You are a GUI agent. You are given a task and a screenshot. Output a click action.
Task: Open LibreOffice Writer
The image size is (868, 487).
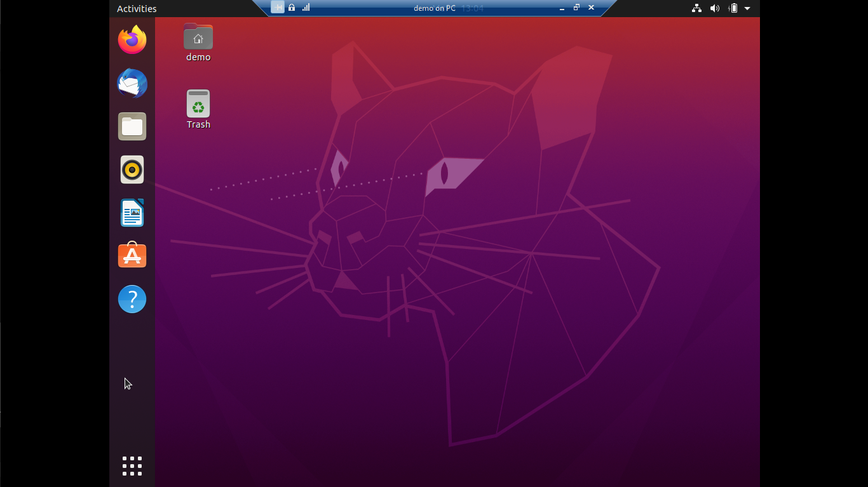click(x=132, y=213)
